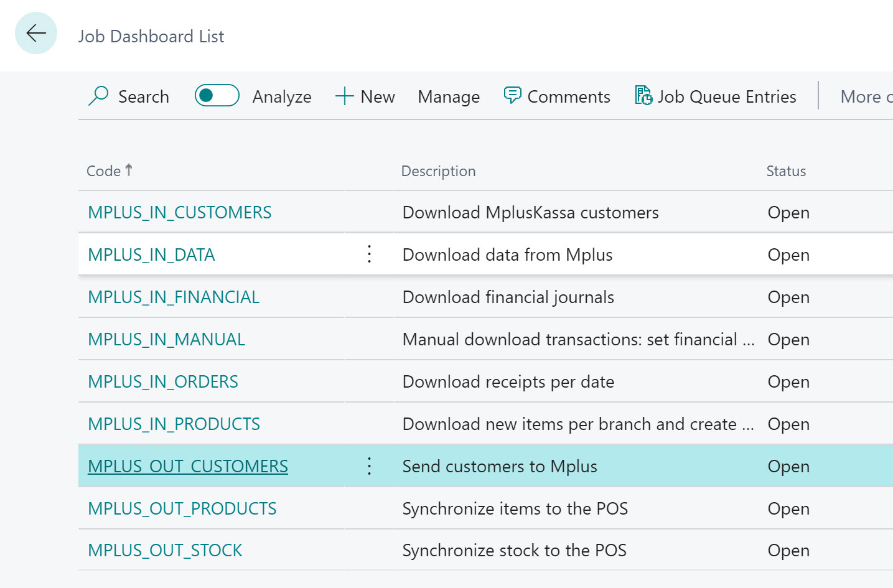Open MPLUS_OUT_STOCK link
The image size is (893, 588).
(165, 550)
